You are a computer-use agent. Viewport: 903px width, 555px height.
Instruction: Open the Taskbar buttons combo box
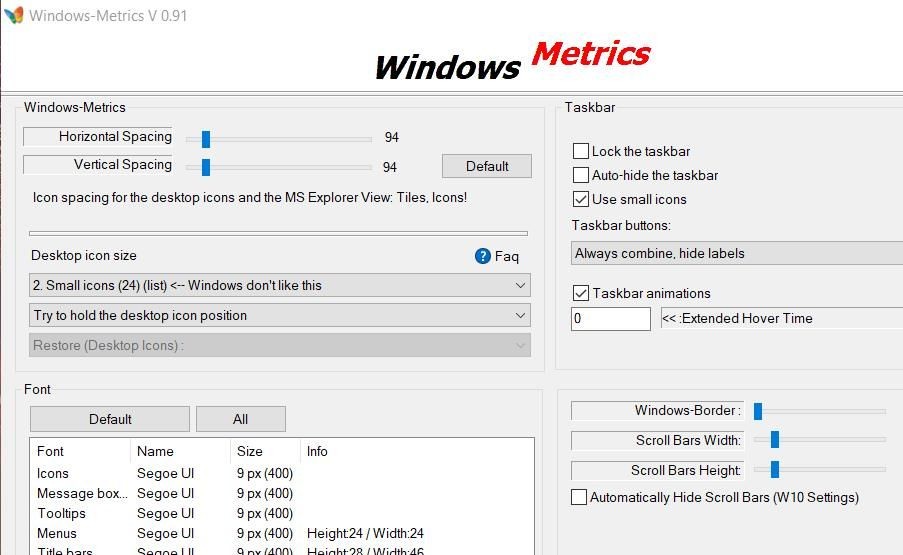point(737,253)
